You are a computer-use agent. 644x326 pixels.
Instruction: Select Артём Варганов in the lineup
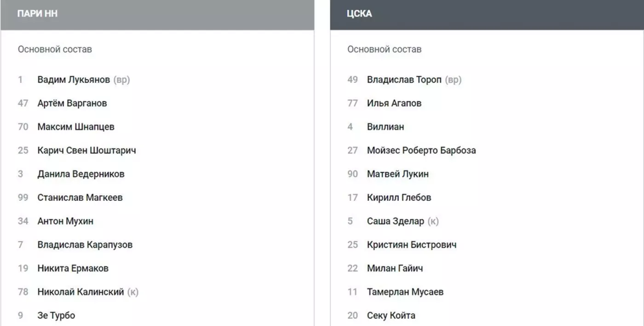point(72,103)
